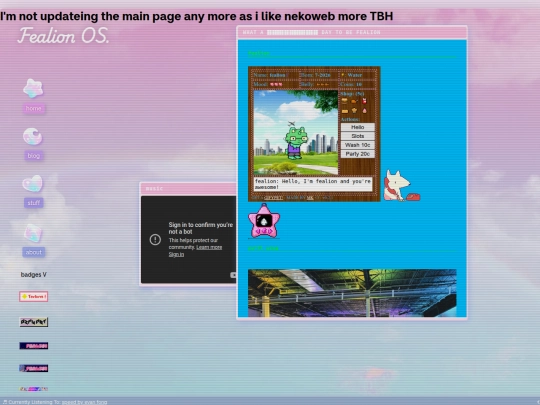Image resolution: width=540 pixels, height=405 pixels.
Task: Play 'Slots' with the pet
Action: 357,136
